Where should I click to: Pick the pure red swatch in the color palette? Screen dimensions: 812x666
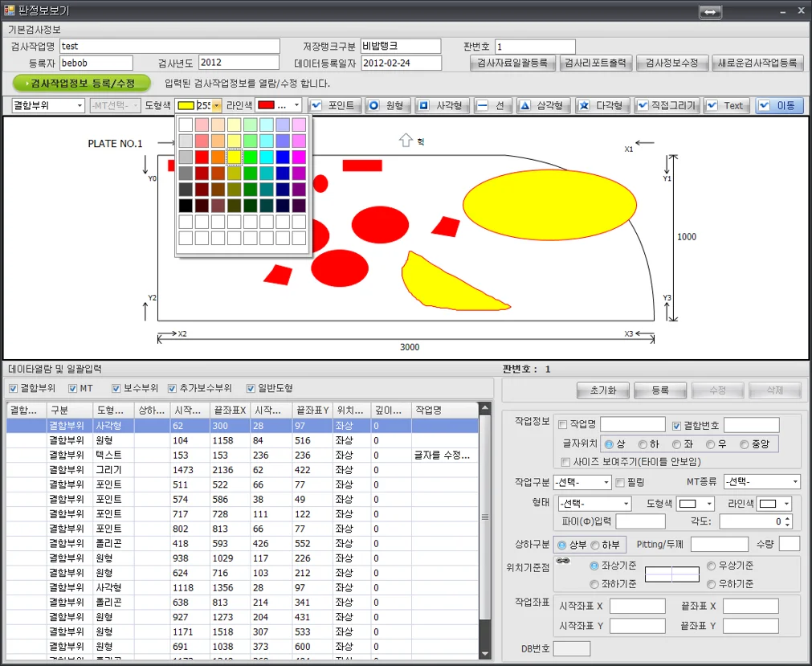tap(202, 157)
